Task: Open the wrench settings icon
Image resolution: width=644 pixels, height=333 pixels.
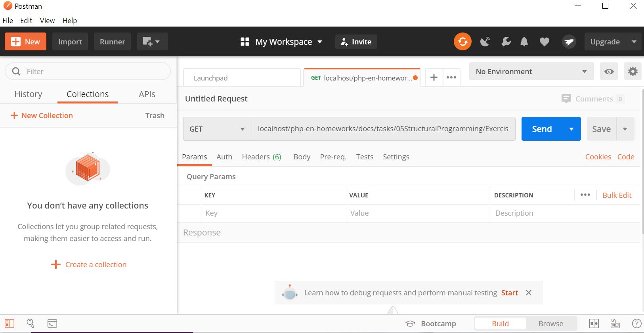Action: pos(506,42)
